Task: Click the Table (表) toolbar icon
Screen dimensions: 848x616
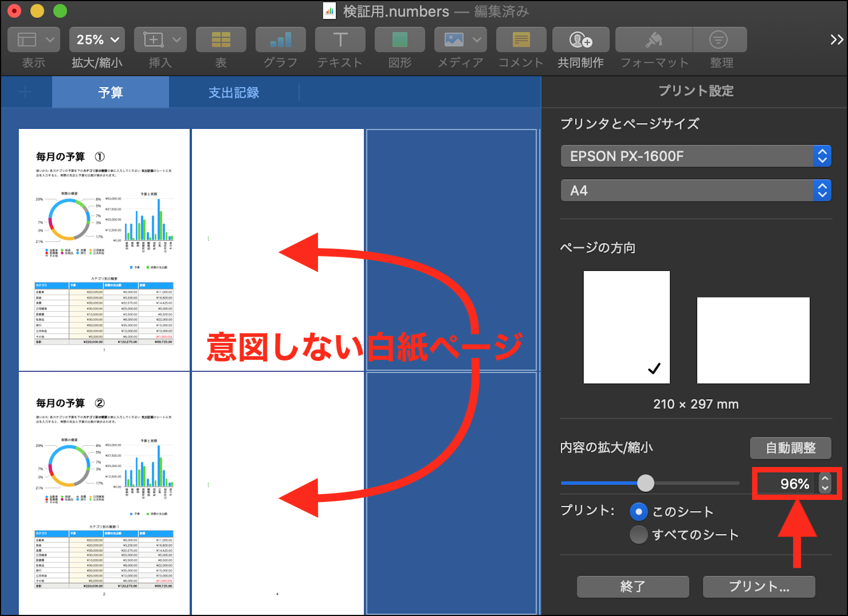Action: coord(221,40)
